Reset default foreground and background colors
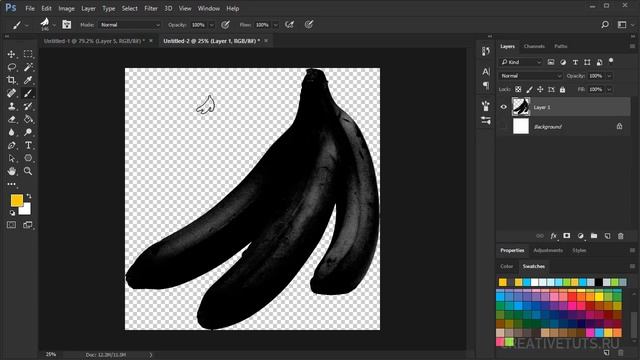 click(12, 213)
